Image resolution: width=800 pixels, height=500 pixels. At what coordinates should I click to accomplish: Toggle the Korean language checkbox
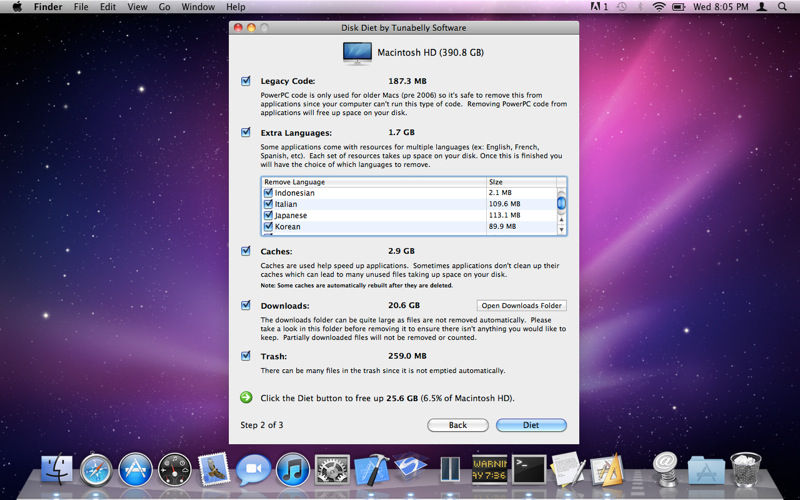pyautogui.click(x=268, y=226)
